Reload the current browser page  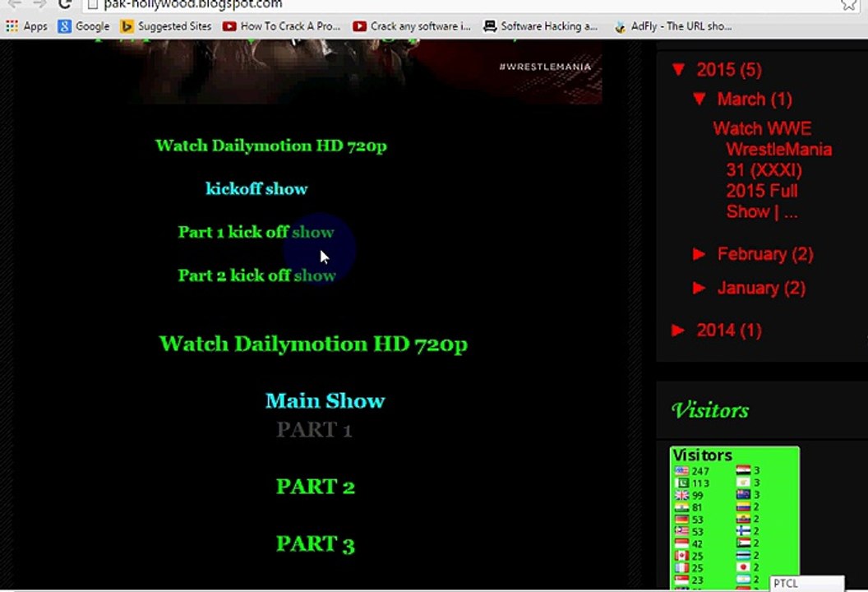(65, 4)
